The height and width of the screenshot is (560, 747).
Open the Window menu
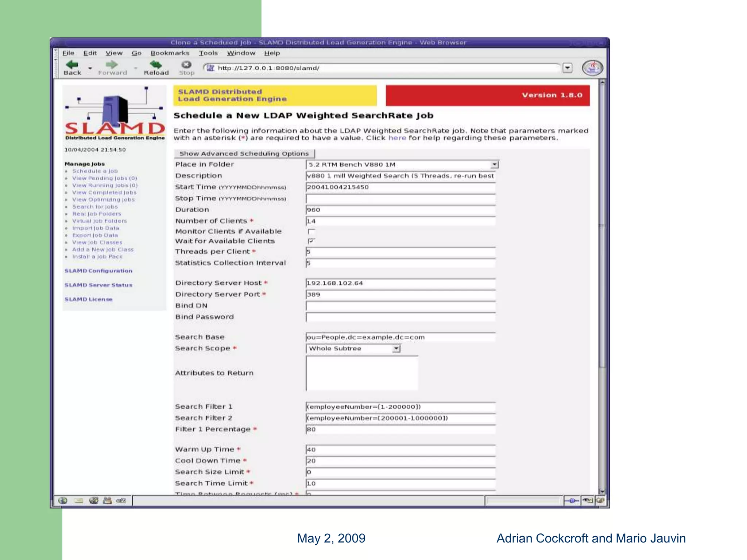241,53
